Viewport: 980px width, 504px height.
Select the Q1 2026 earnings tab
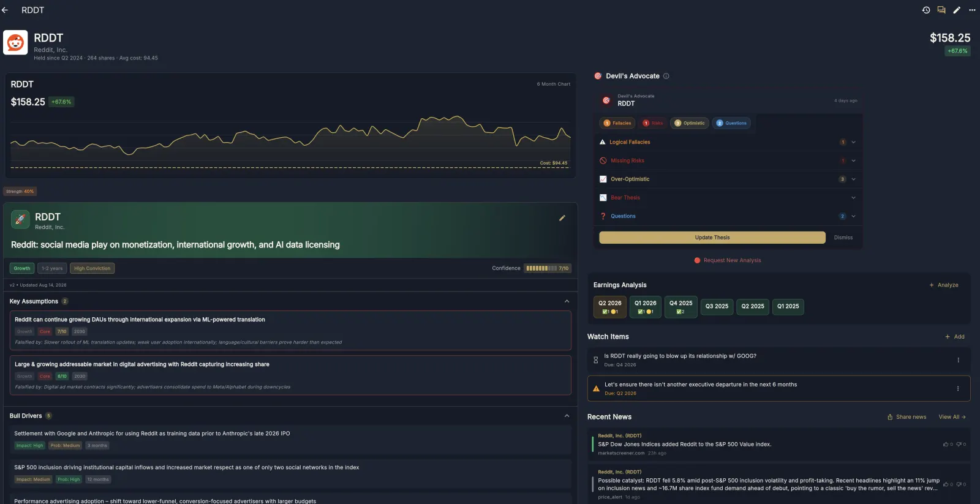(x=646, y=307)
